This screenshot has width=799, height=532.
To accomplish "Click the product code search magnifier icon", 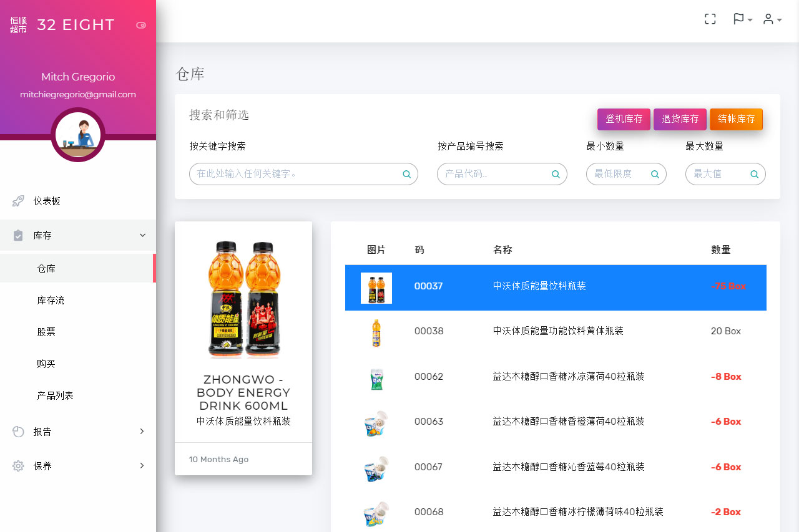I will point(556,174).
